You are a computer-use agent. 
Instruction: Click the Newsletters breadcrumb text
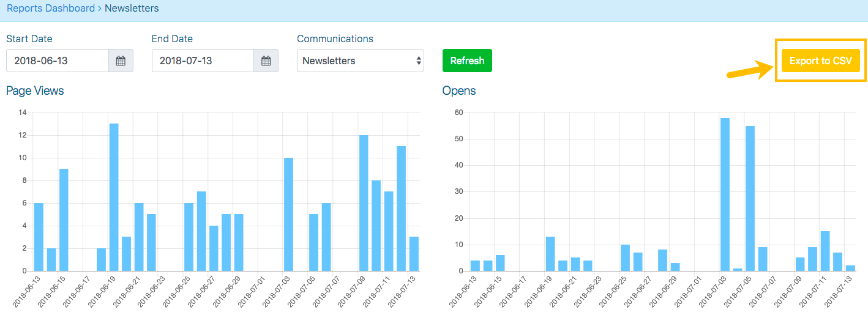coord(132,9)
